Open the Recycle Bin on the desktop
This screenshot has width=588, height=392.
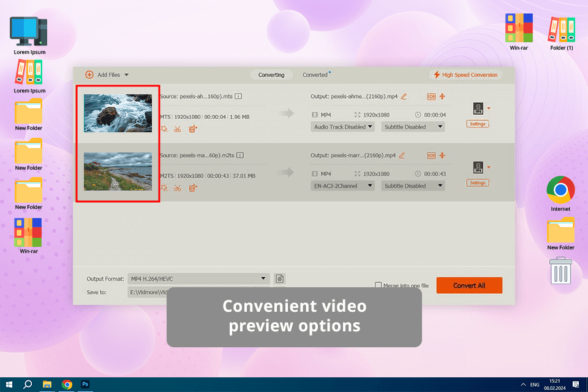click(560, 271)
